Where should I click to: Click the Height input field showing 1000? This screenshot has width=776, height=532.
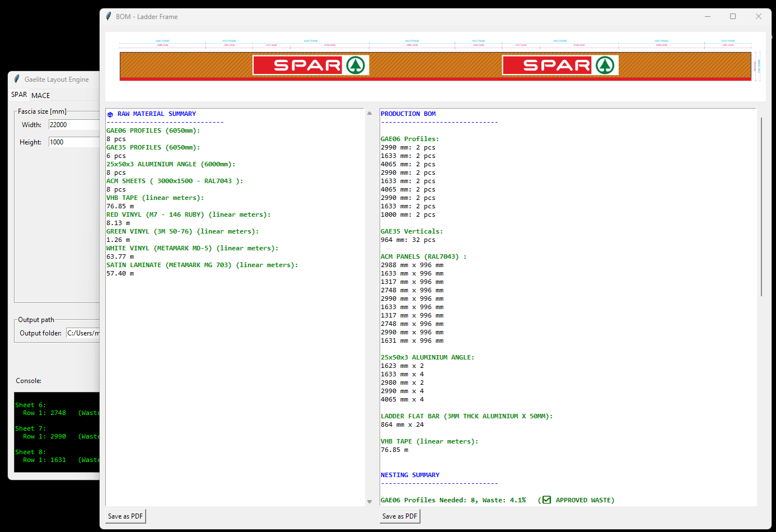[x=74, y=142]
